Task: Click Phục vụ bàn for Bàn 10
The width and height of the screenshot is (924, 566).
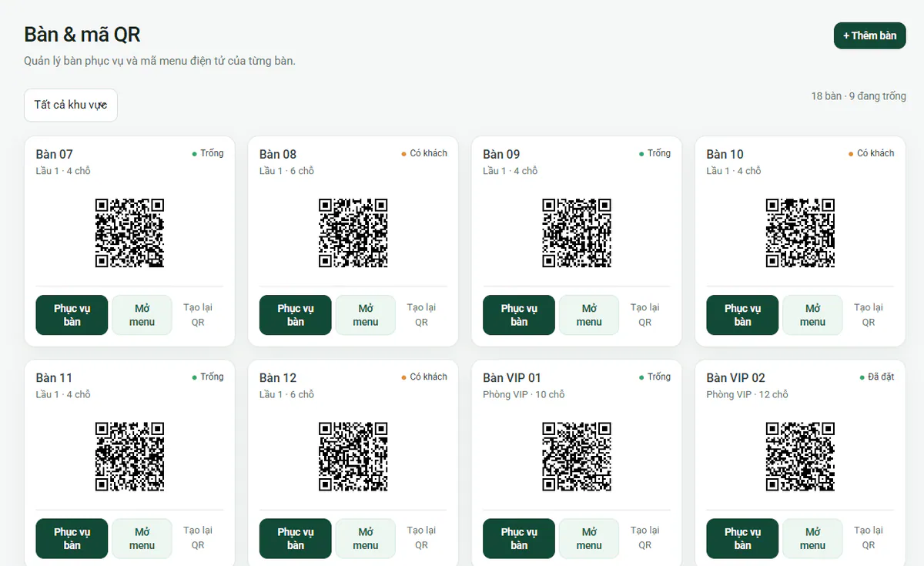Action: pyautogui.click(x=742, y=315)
